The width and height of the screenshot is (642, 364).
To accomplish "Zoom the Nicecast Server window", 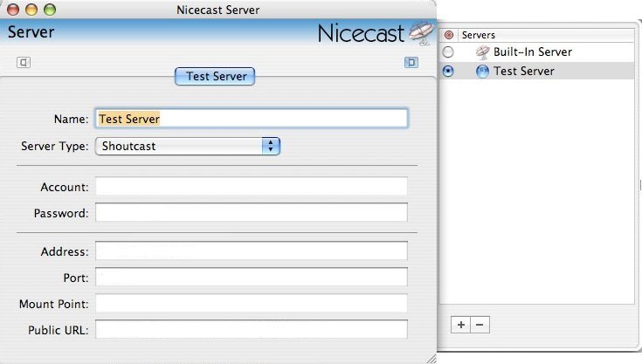I will pyautogui.click(x=50, y=10).
